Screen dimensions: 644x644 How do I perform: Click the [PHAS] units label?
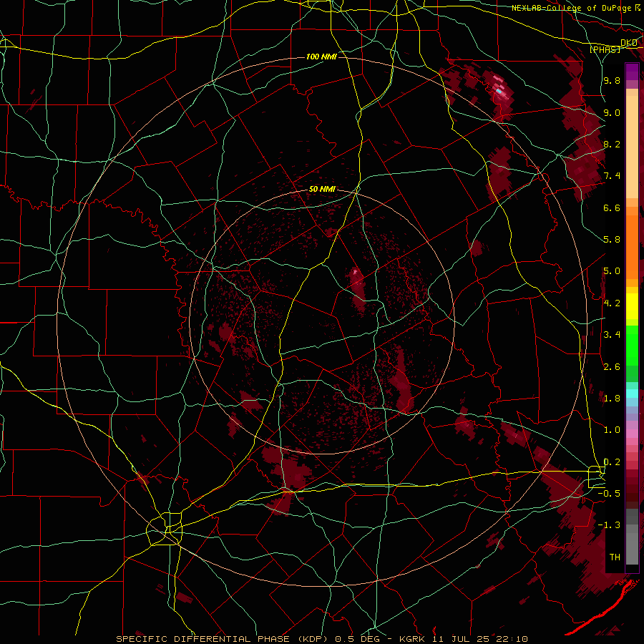(605, 49)
